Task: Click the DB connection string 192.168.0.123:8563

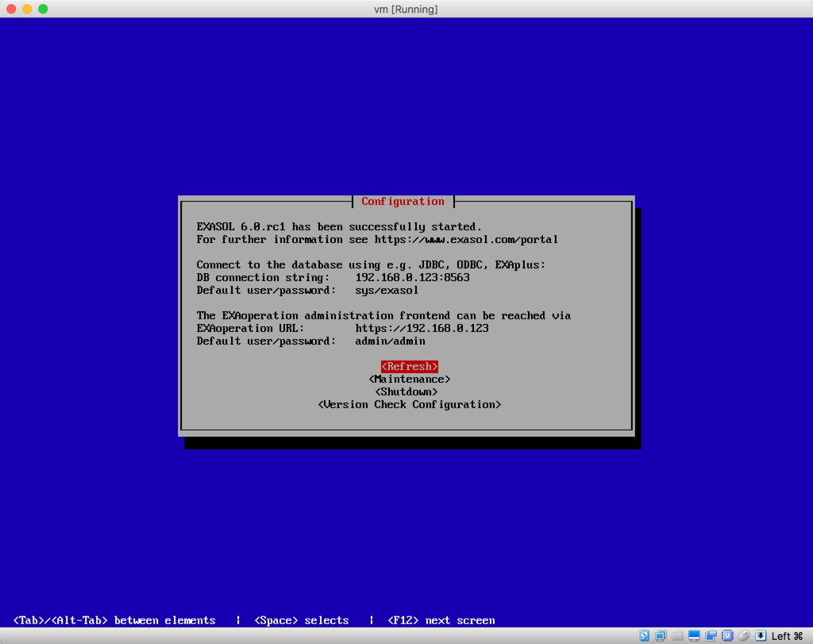Action: click(412, 277)
